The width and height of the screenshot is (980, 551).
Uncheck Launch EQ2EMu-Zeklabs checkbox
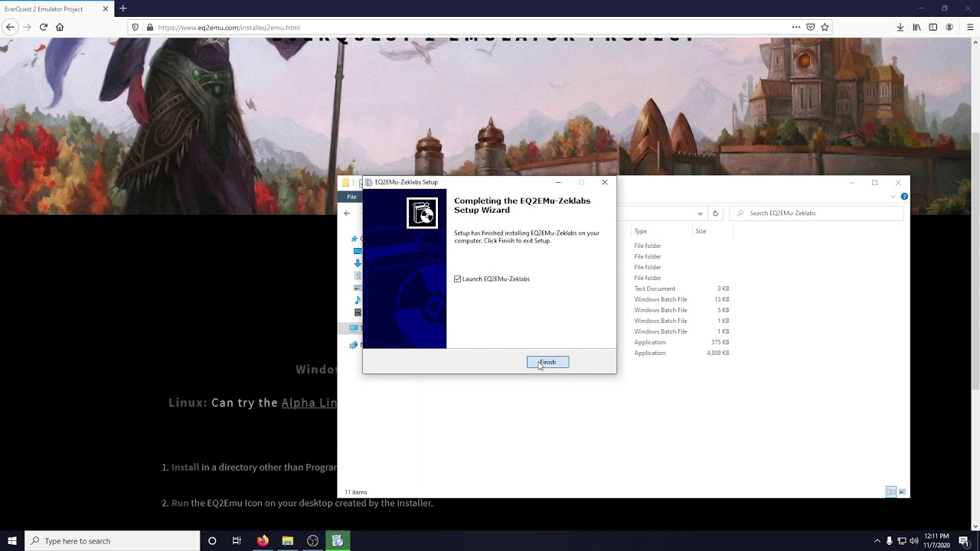458,279
